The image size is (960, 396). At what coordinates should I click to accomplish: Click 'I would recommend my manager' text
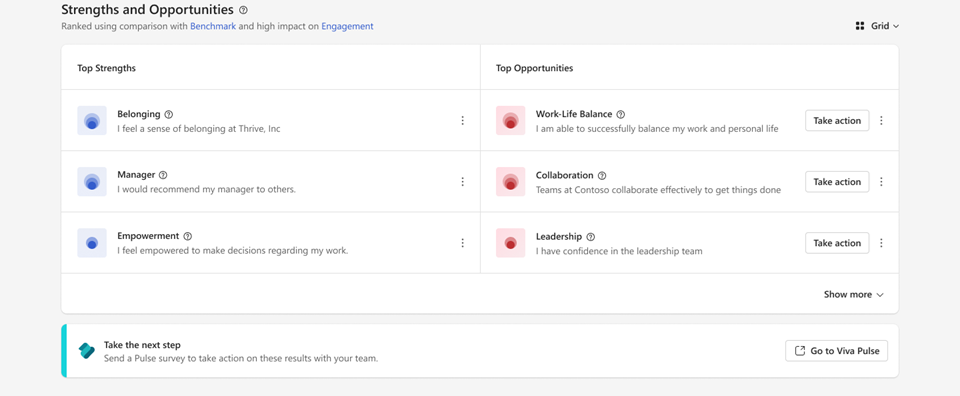pyautogui.click(x=206, y=190)
